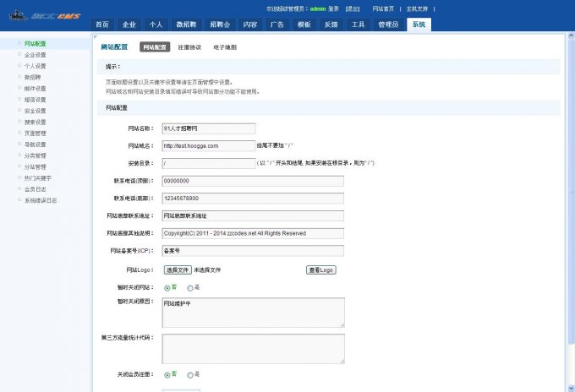This screenshot has width=575, height=392.
Task: Select 是 for 暂时关闭网站
Action: 190,288
